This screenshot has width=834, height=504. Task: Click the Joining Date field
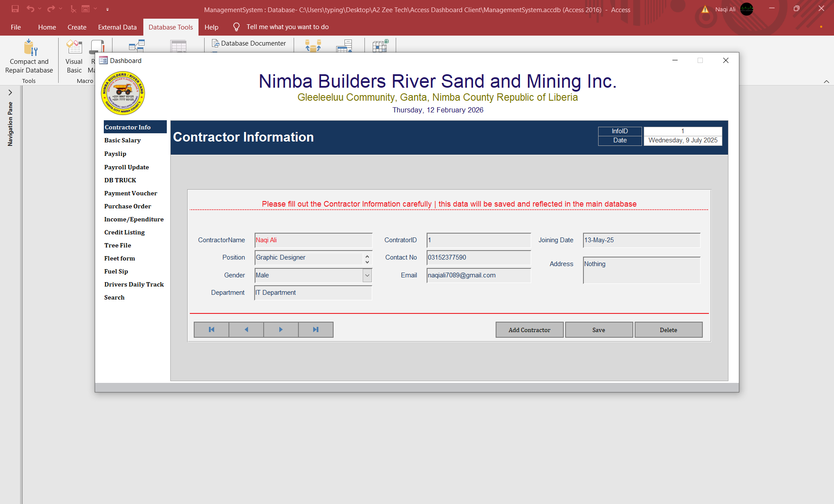tap(642, 240)
